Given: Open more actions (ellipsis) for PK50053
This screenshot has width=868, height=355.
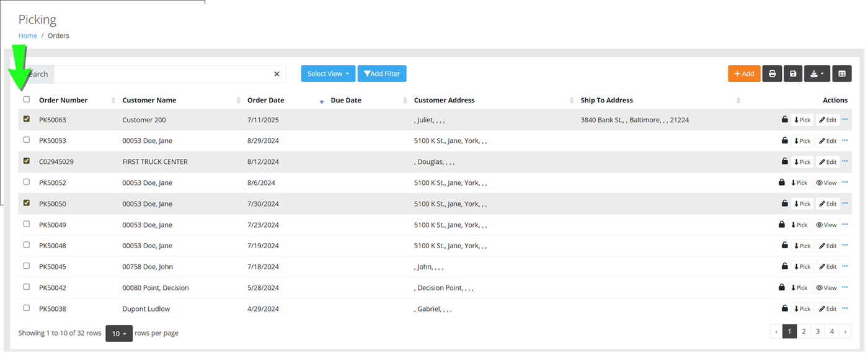Looking at the screenshot, I should 844,140.
